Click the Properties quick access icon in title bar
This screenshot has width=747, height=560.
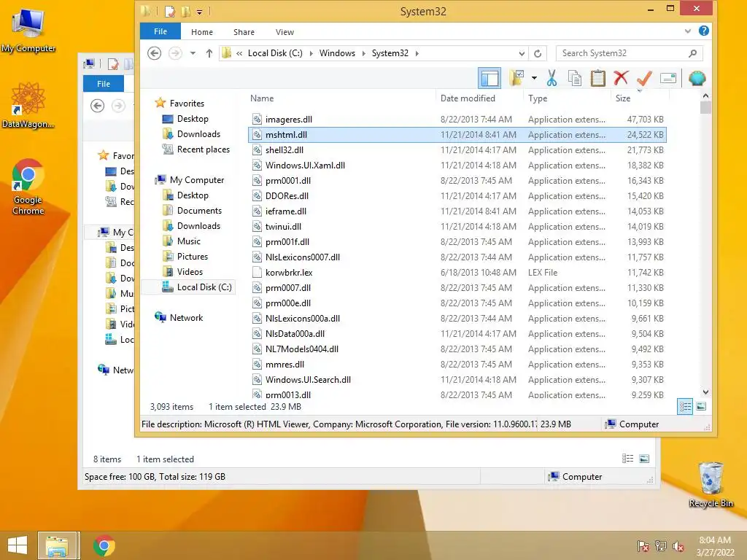click(x=170, y=11)
